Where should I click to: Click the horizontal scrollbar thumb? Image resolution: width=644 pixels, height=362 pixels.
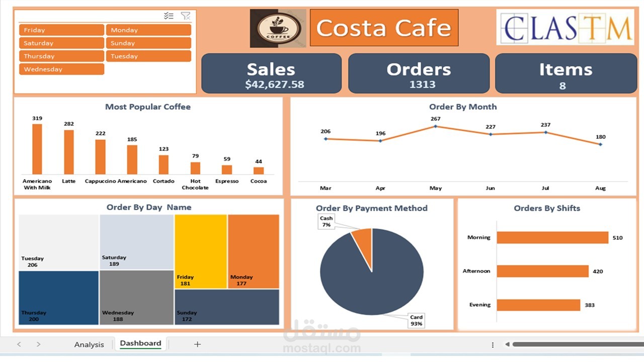(x=578, y=344)
